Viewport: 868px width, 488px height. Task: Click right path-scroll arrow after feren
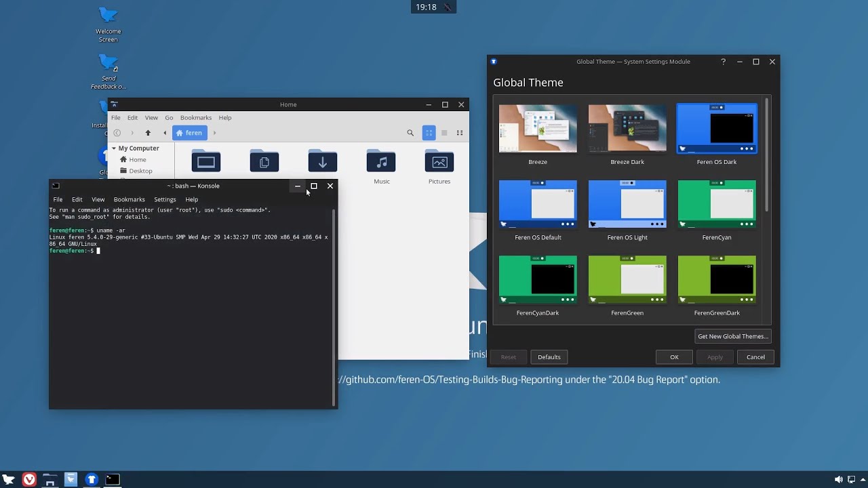click(214, 133)
